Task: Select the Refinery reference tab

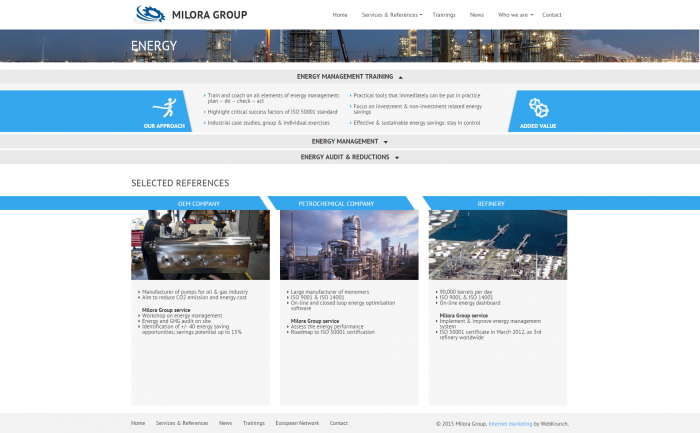Action: 491,204
